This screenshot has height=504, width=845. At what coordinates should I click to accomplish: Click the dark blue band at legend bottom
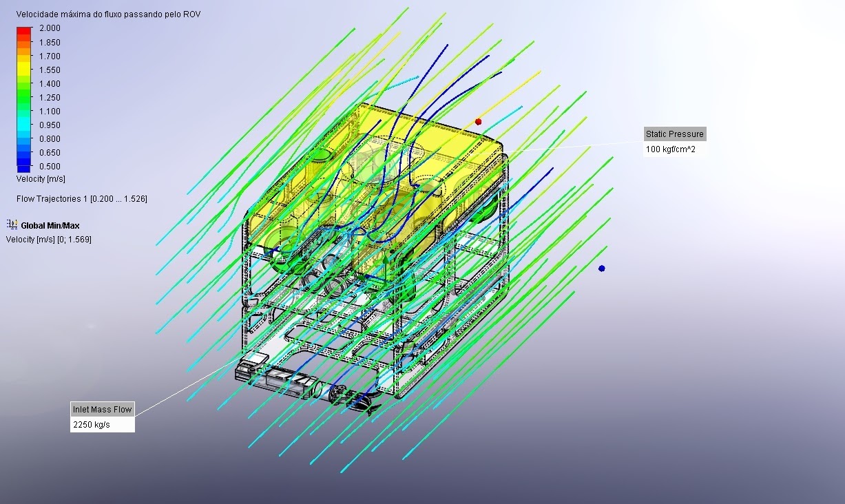(x=24, y=167)
